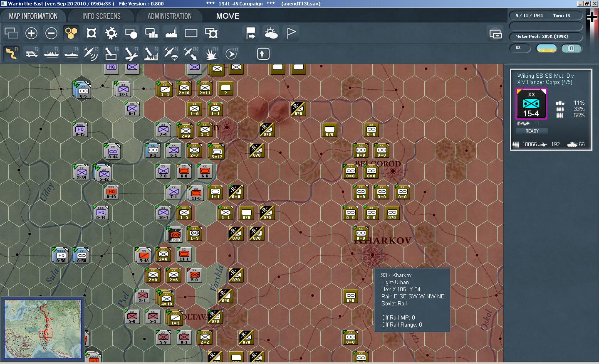Click the Motor Pool 205K readout
The height and width of the screenshot is (364, 599).
(x=546, y=37)
